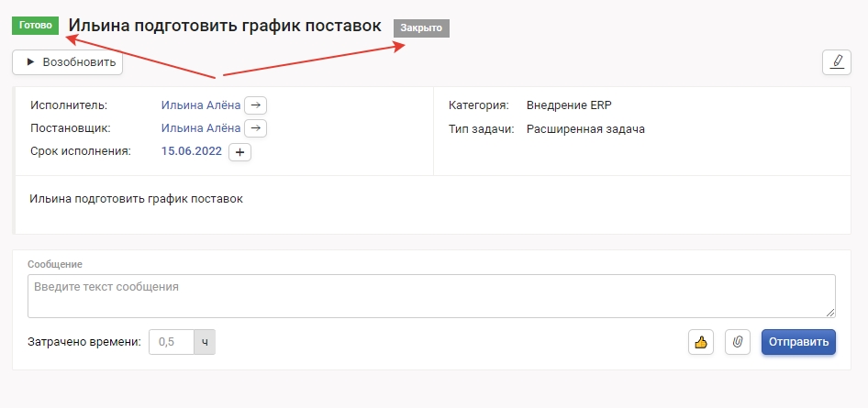
Task: Open the Постановщик link Ильина Алёна
Action: tap(200, 128)
